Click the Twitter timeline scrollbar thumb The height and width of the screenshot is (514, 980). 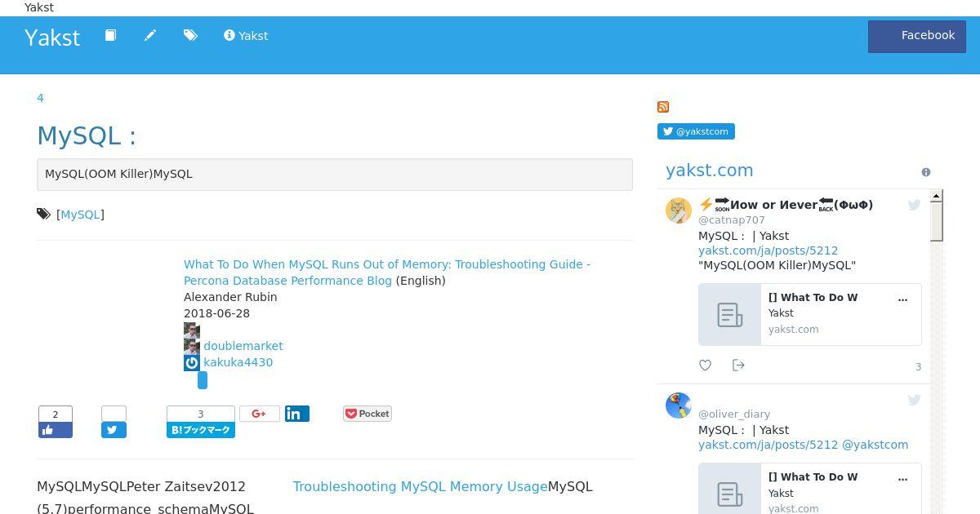[x=937, y=222]
